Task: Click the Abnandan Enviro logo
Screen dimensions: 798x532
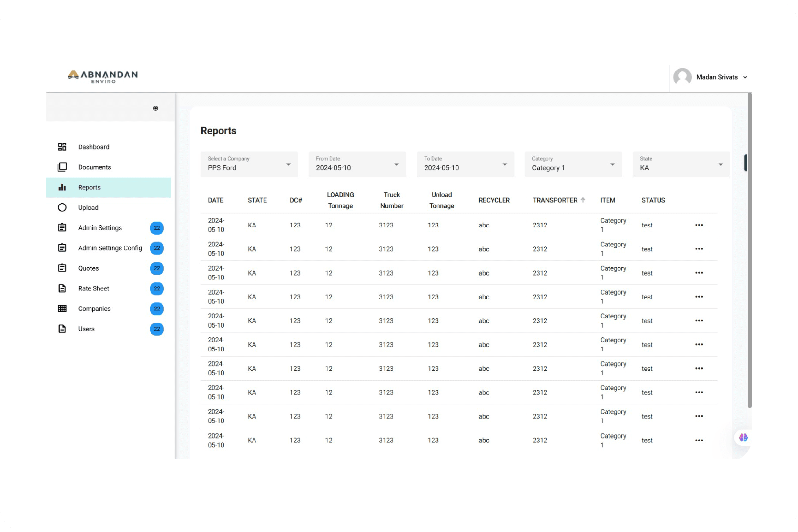Action: (x=103, y=76)
